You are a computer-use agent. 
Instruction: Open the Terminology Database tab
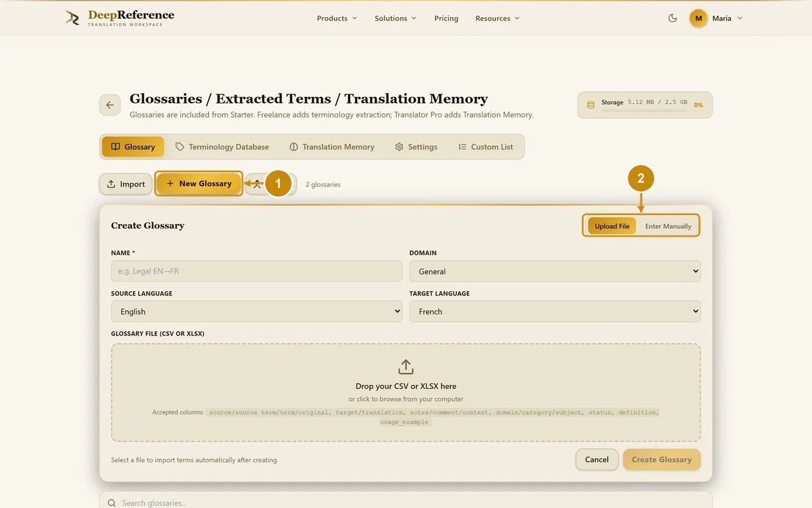(x=222, y=147)
